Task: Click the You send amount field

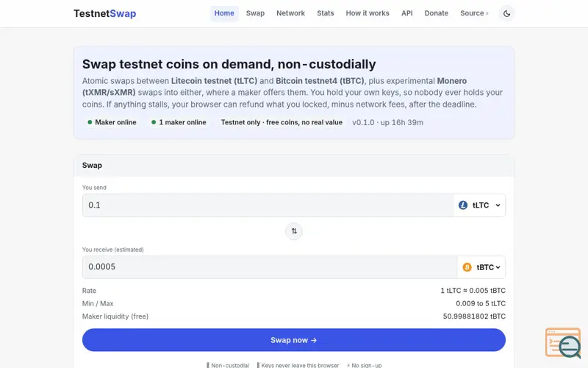Action: 268,205
